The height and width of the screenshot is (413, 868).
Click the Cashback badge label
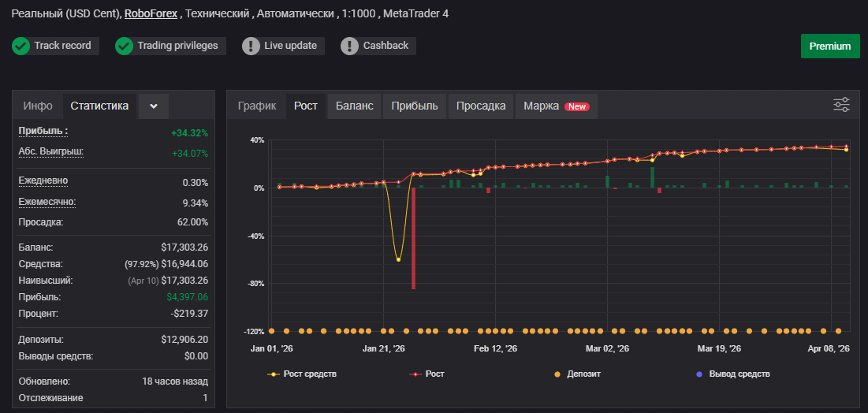pos(386,46)
